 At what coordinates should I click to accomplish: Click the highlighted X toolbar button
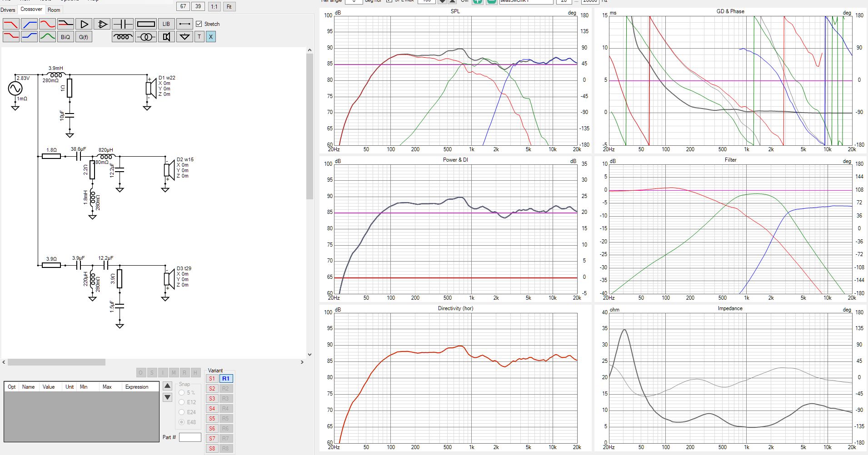pos(210,37)
